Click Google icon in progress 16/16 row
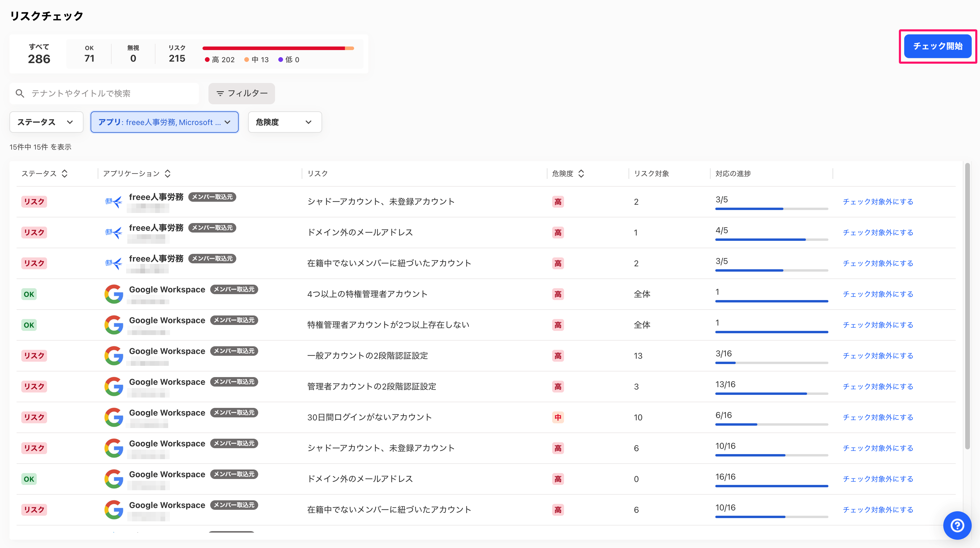Viewport: 980px width, 548px height. click(x=113, y=479)
